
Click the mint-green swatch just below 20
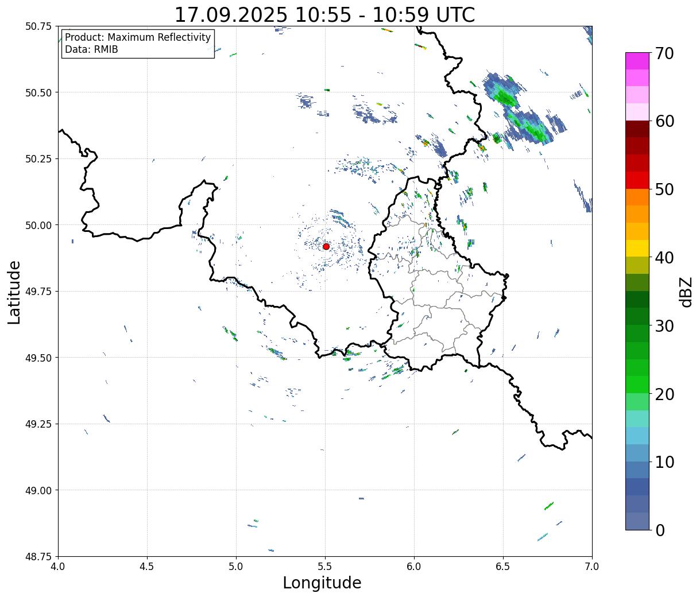pos(637,402)
